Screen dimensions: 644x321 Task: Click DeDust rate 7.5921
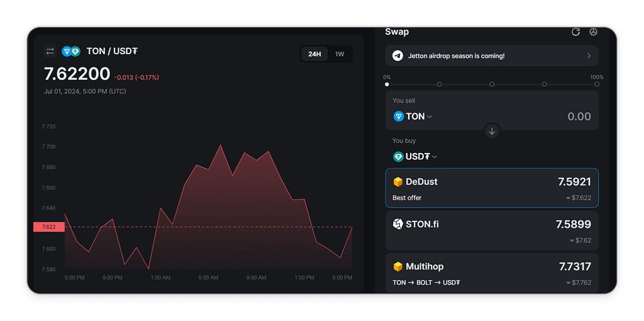coord(574,182)
